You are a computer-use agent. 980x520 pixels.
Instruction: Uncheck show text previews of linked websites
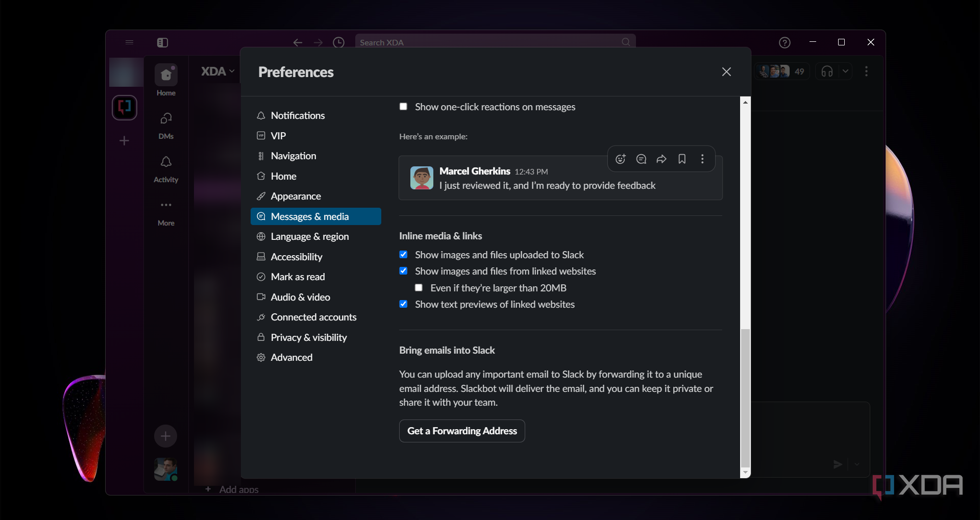point(403,304)
